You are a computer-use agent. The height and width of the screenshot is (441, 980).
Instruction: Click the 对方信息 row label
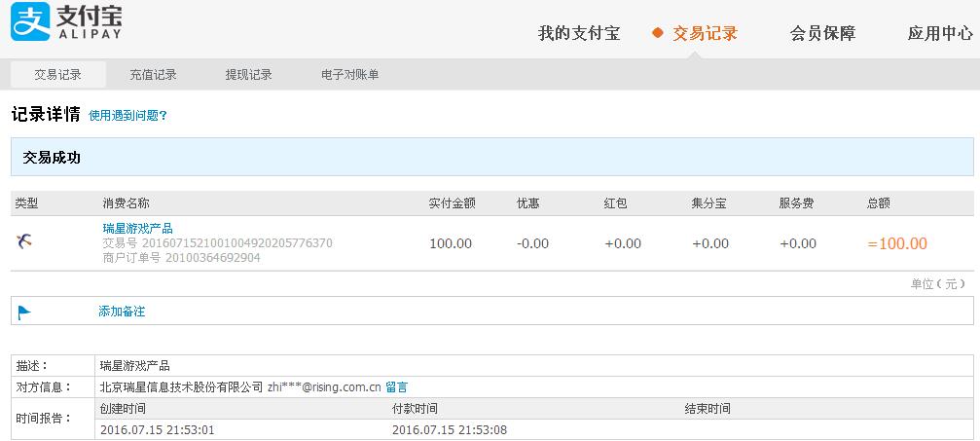44,387
